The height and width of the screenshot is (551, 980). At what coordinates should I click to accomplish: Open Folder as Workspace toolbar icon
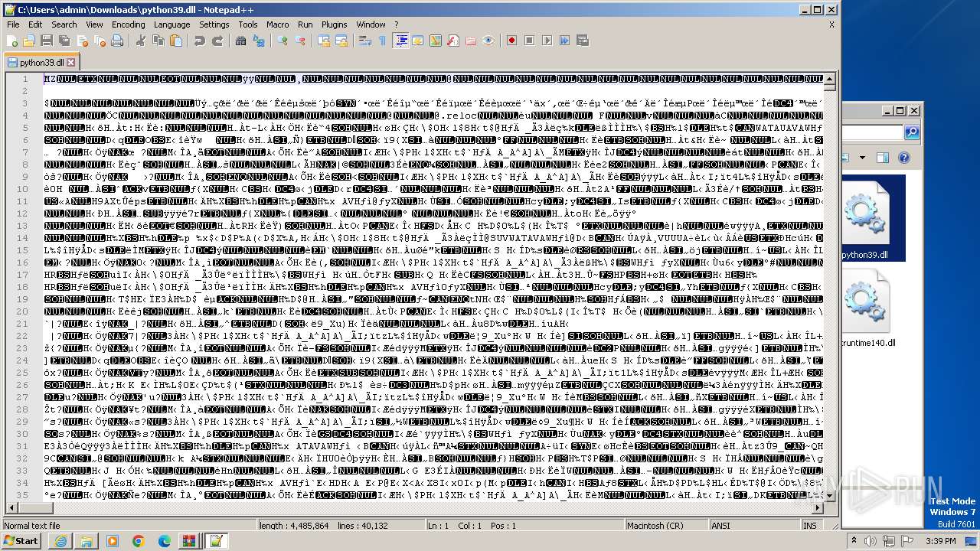471,41
